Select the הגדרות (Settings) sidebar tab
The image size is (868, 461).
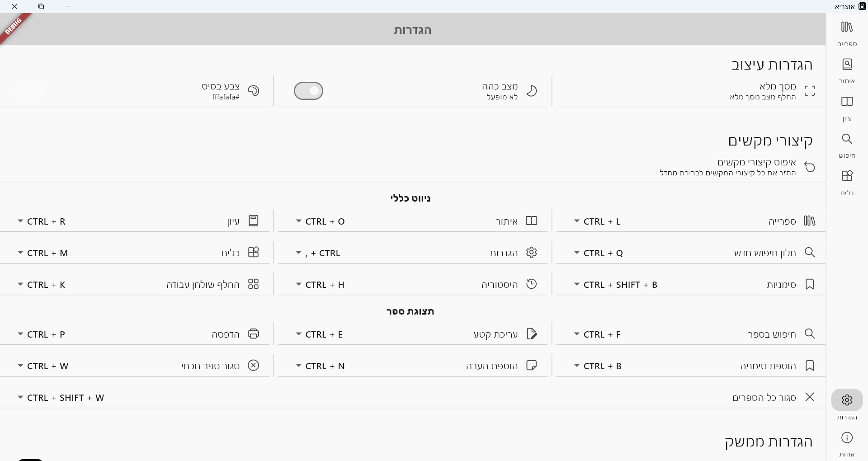pyautogui.click(x=847, y=400)
